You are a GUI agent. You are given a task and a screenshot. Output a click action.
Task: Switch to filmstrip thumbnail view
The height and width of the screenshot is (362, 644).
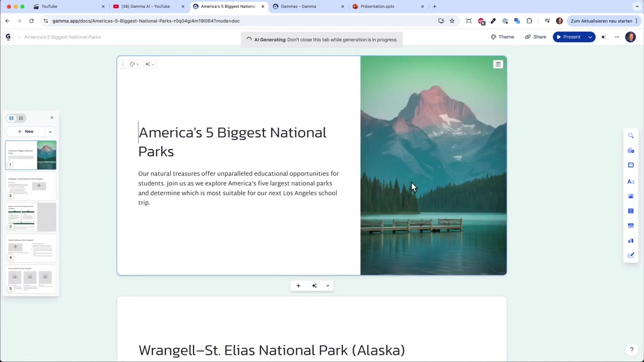point(11,118)
